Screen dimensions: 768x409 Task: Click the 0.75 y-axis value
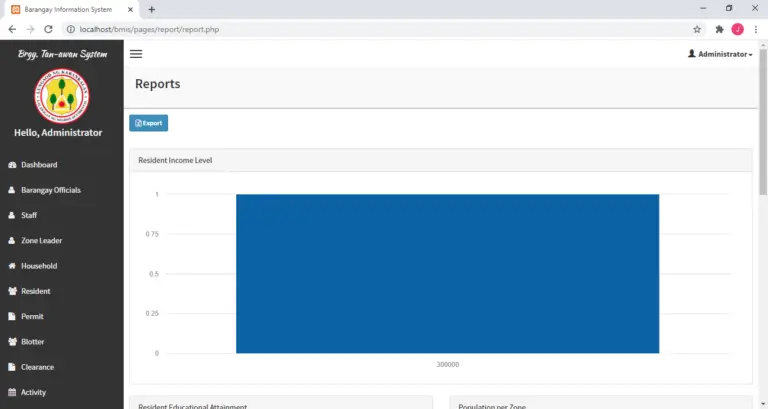click(x=152, y=234)
